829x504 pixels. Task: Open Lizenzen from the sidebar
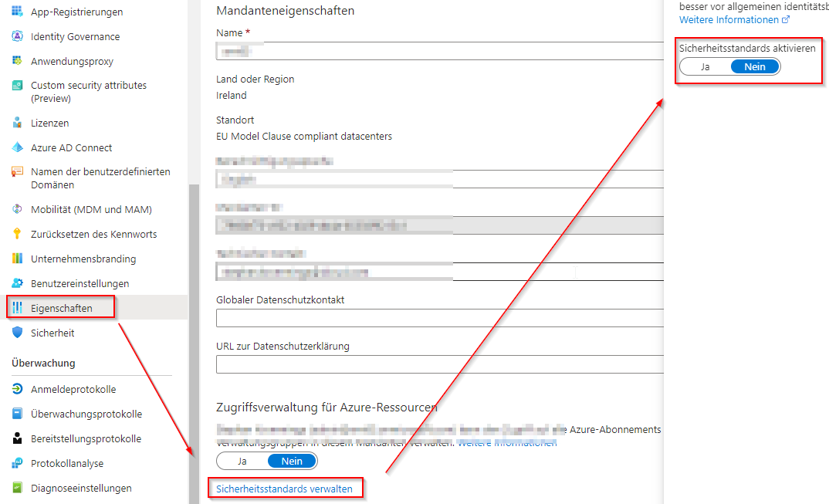click(50, 123)
